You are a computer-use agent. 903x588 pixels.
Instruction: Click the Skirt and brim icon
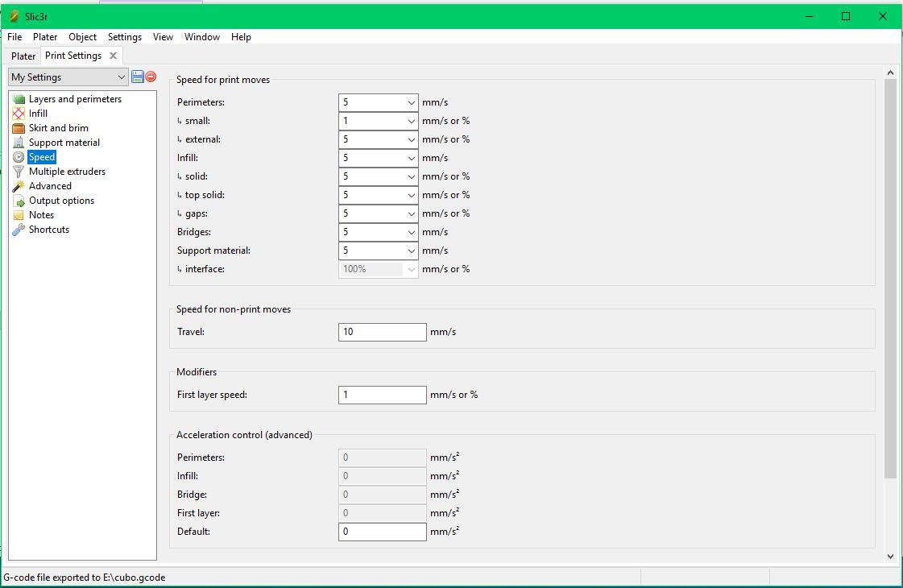tap(19, 128)
